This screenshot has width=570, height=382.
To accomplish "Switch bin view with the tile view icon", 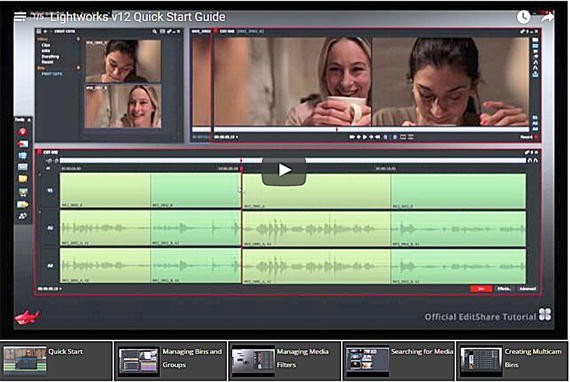I will point(162,32).
